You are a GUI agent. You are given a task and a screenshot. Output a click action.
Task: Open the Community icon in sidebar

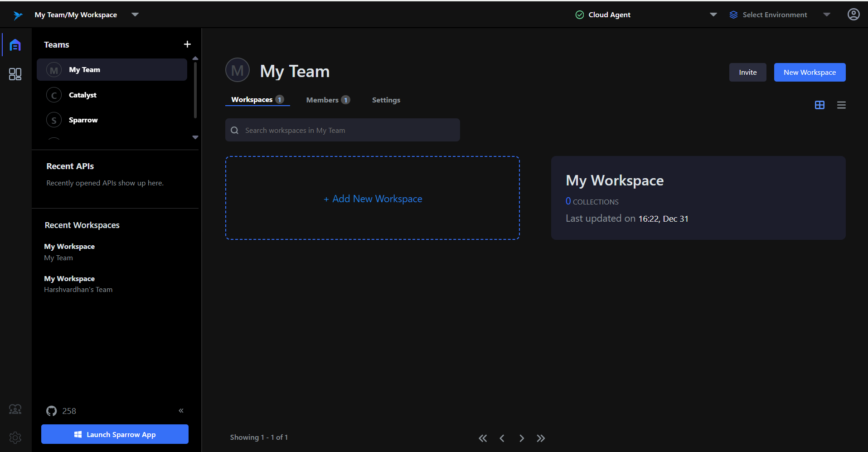click(x=15, y=409)
